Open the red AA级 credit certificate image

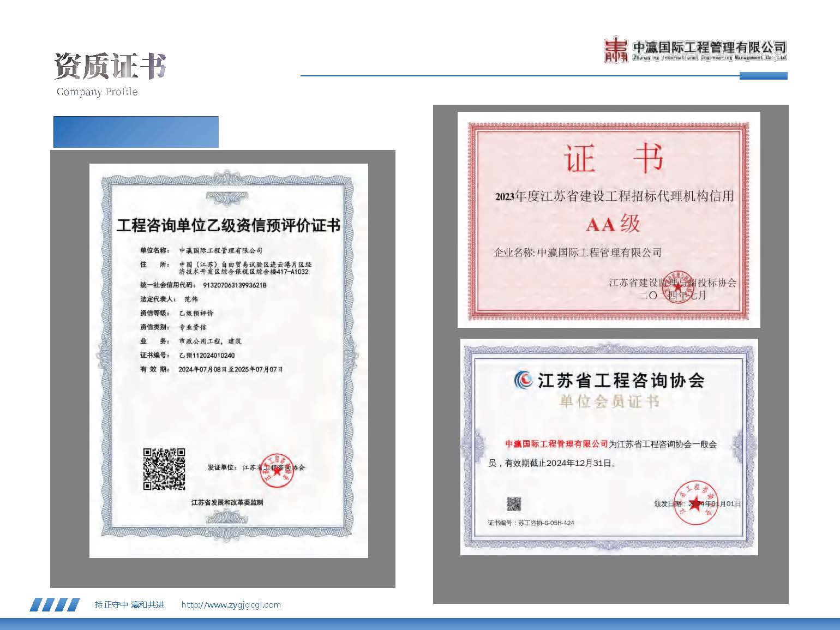pyautogui.click(x=609, y=219)
